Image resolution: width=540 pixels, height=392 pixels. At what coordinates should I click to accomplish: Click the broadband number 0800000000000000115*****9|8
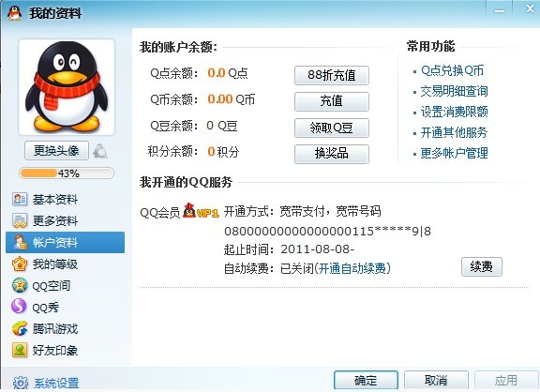tap(327, 231)
